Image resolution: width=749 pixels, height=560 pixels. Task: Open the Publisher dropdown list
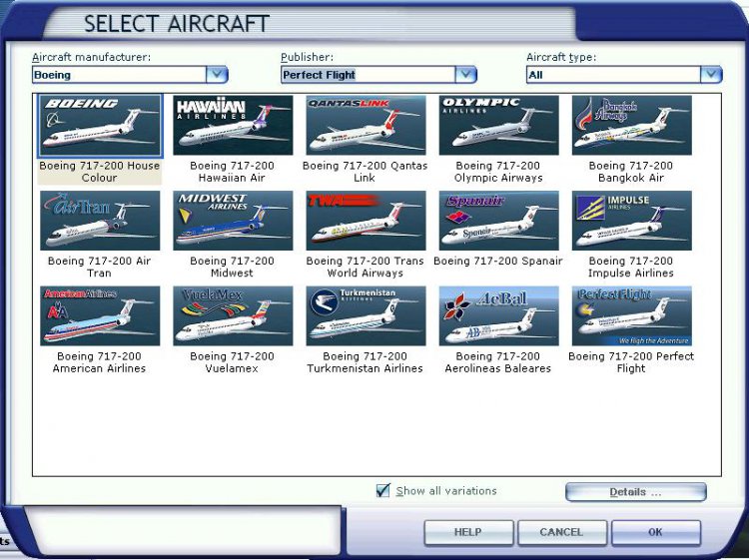coord(465,75)
